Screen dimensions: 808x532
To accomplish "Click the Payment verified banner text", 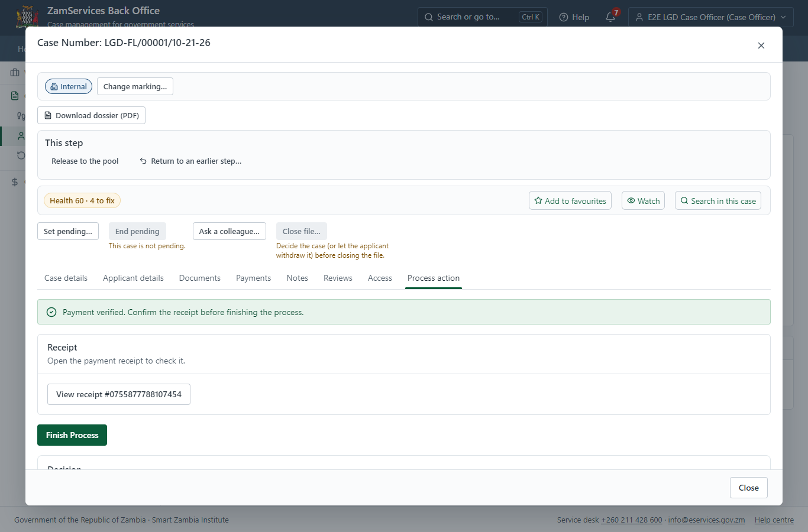I will click(x=183, y=313).
